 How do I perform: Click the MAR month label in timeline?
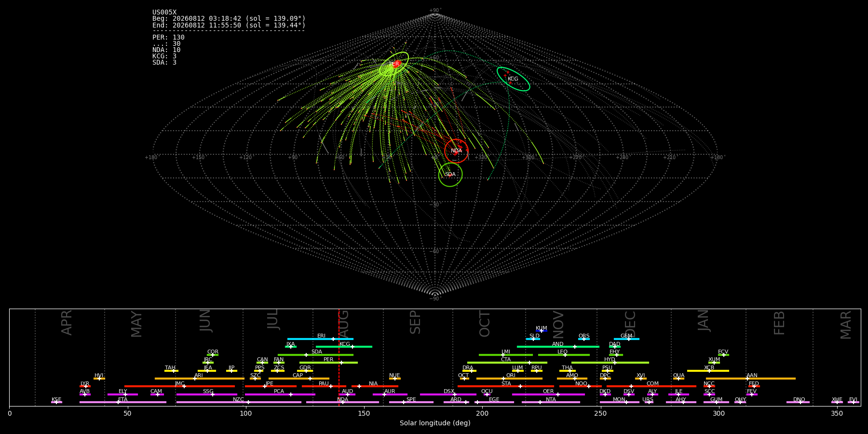click(846, 325)
